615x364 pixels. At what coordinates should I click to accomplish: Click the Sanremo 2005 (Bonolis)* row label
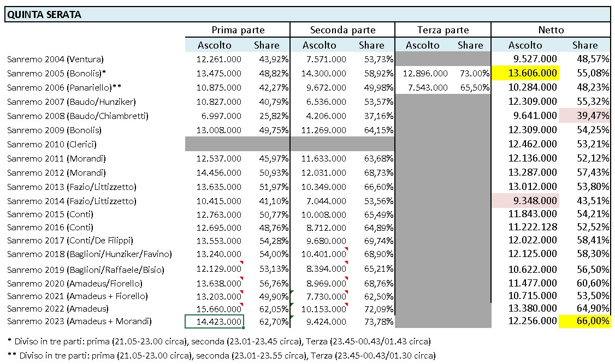click(56, 73)
